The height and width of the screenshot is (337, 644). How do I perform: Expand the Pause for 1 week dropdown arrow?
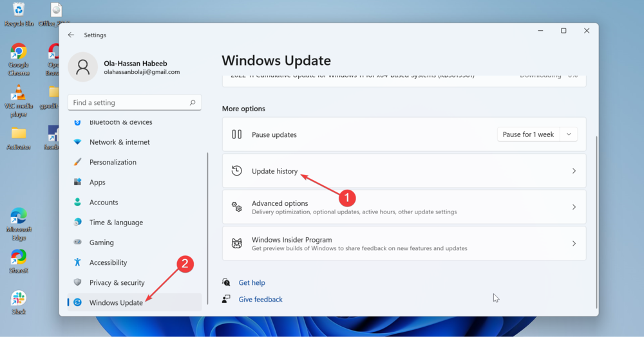(x=569, y=134)
